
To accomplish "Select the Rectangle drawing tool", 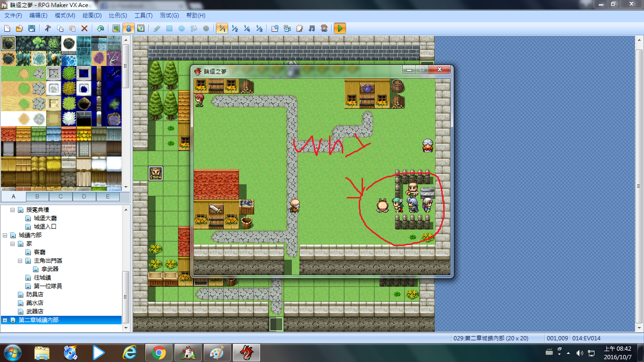I will [x=169, y=28].
